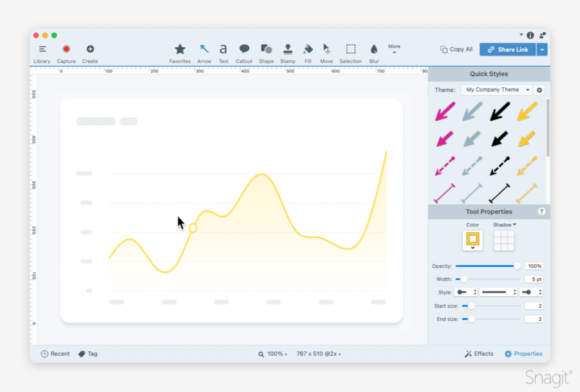This screenshot has height=392, width=580.
Task: Open the Library panel
Action: pyautogui.click(x=42, y=53)
